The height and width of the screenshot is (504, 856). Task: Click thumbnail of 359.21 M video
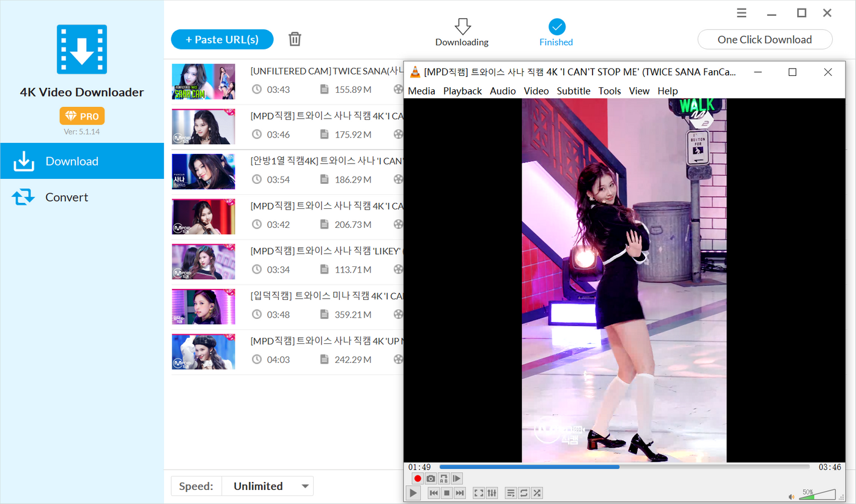[204, 307]
